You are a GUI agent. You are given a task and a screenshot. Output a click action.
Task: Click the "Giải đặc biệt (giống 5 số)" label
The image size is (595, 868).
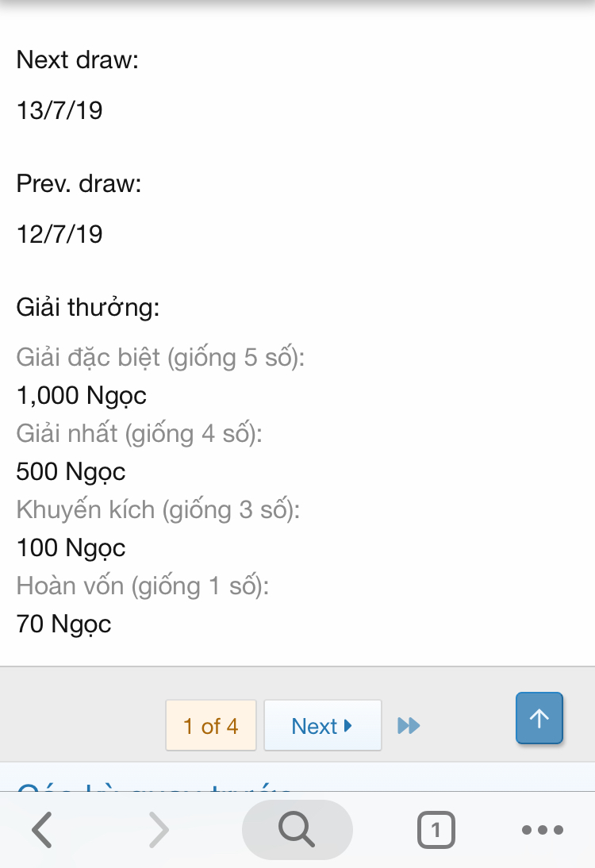click(x=160, y=358)
